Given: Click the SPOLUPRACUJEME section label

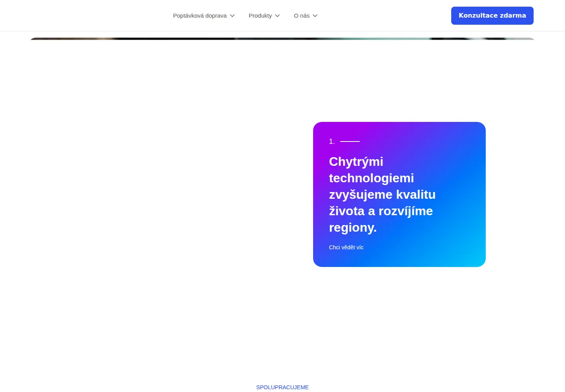Looking at the screenshot, I should (282, 387).
